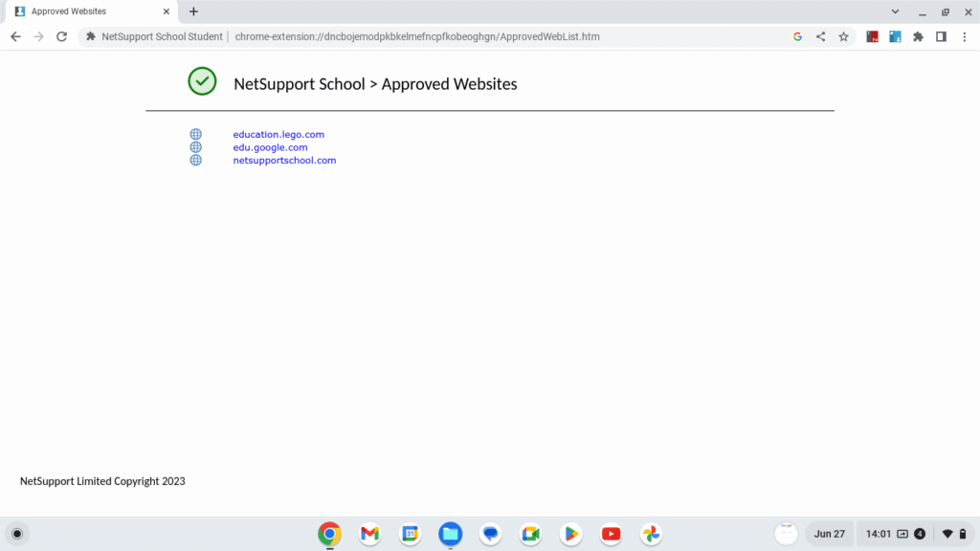Open the Extensions puzzle menu

918,37
